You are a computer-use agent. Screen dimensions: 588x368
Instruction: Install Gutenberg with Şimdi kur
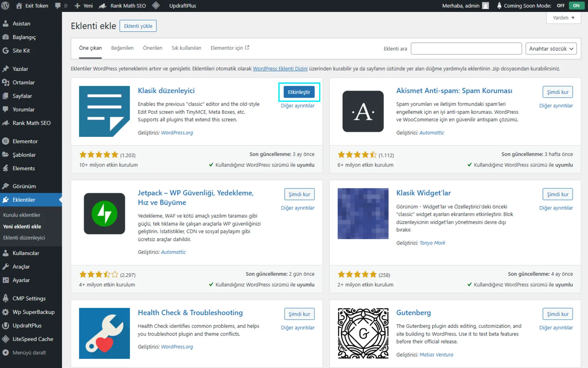pos(558,314)
